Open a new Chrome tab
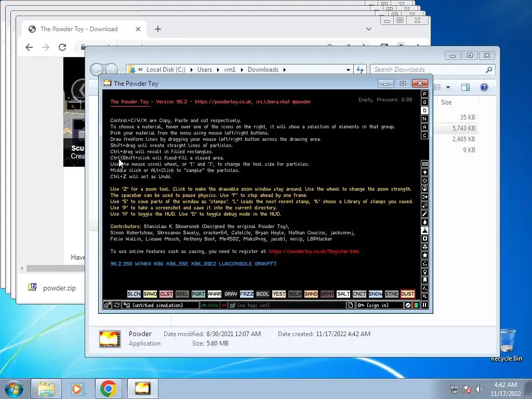The height and width of the screenshot is (399, 532). point(158,29)
